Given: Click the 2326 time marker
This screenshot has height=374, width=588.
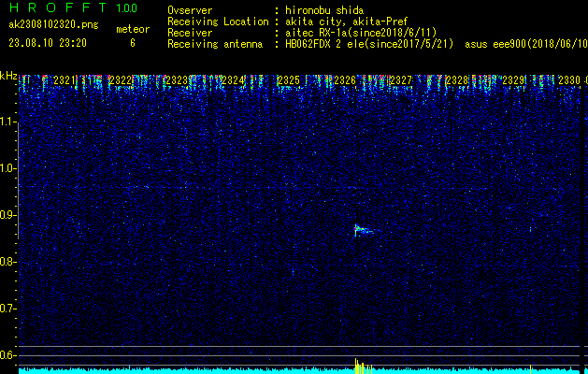Looking at the screenshot, I should pos(345,81).
